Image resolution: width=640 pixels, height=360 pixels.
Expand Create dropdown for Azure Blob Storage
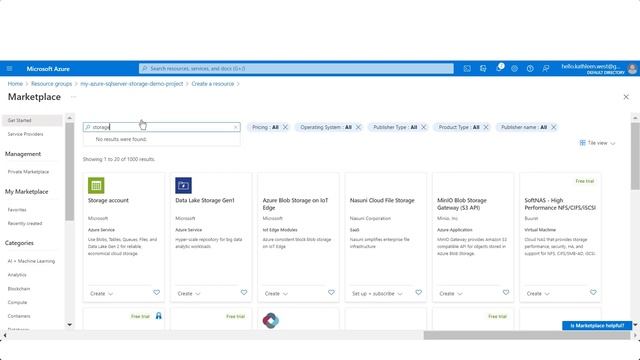point(276,293)
